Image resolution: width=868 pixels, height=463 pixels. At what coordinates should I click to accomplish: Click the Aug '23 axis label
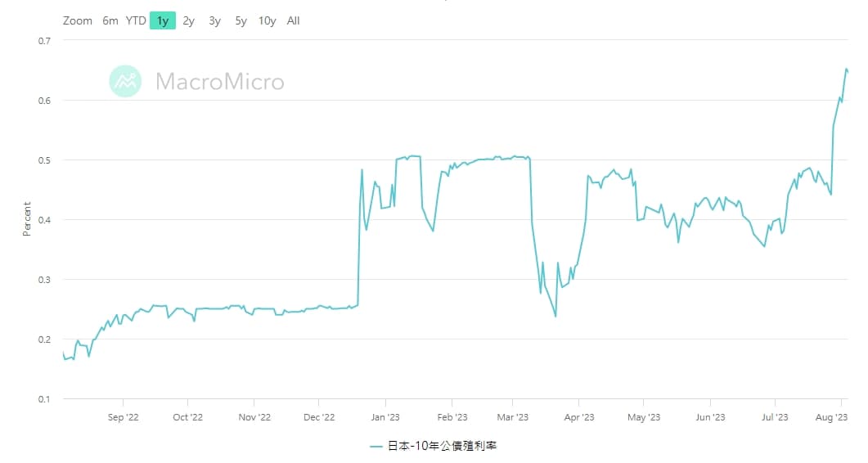tap(831, 417)
